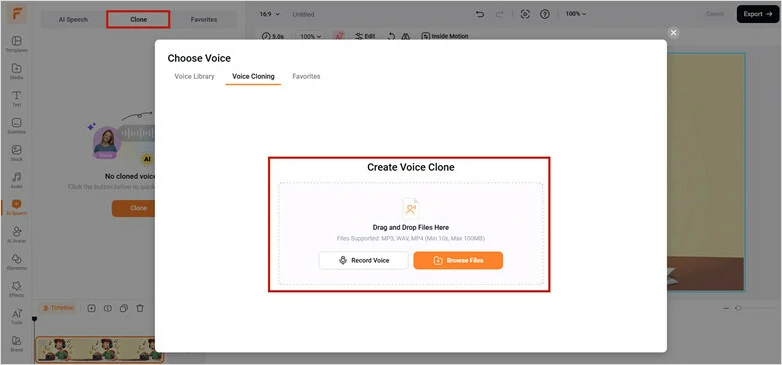
Task: Click the redo arrow in the top bar
Action: (x=499, y=14)
